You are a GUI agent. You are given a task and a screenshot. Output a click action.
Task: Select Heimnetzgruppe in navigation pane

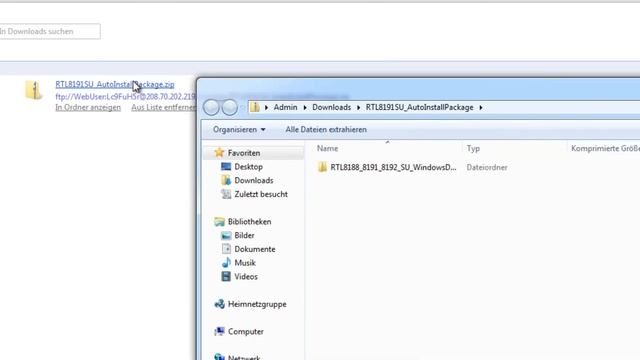point(257,304)
